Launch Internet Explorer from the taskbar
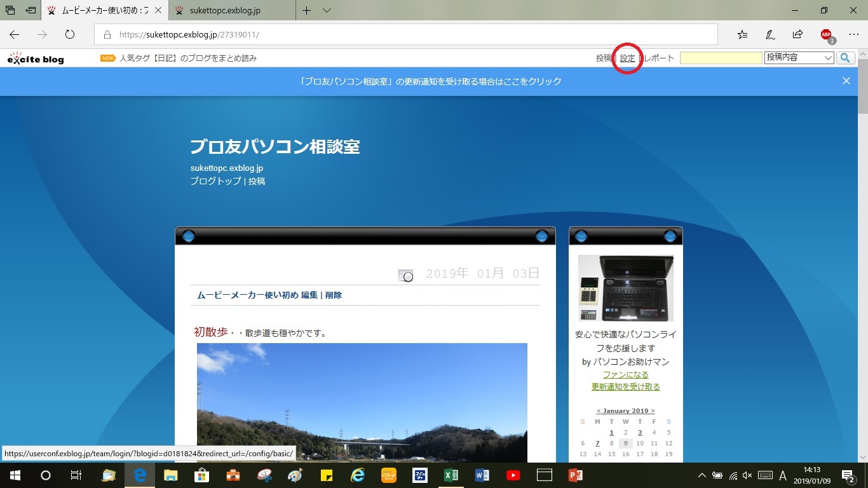Viewport: 868px width, 488px height. tap(358, 475)
